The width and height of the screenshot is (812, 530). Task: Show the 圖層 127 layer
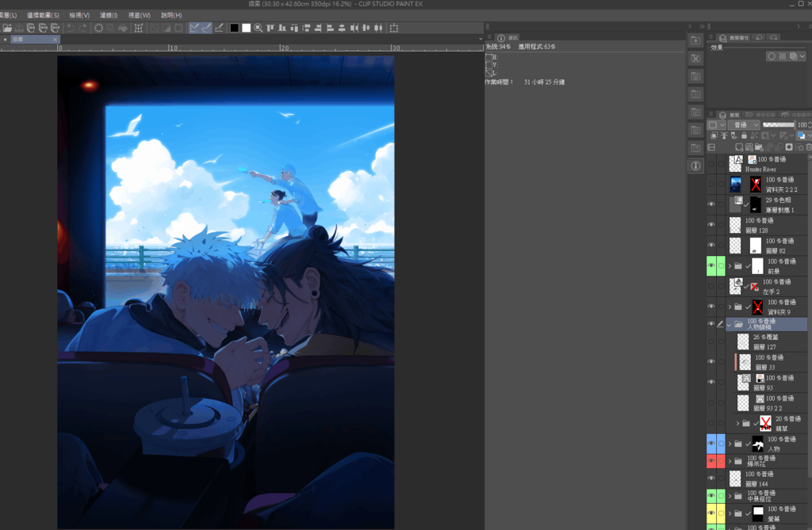(711, 341)
